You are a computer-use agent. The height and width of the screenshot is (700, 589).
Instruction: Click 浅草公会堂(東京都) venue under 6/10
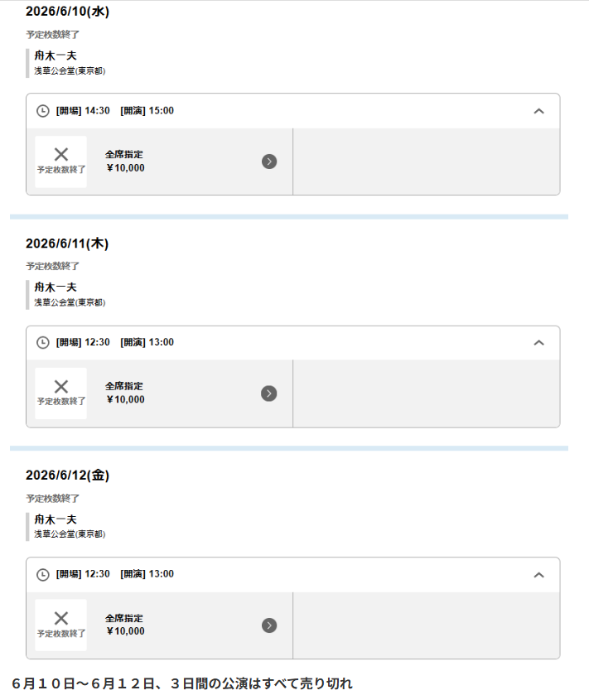(x=70, y=71)
